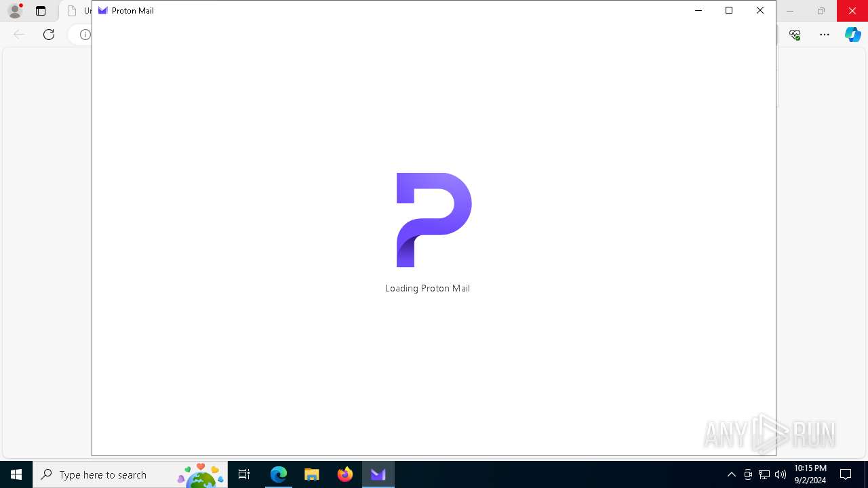Open Edge settings and more menu

point(825,35)
